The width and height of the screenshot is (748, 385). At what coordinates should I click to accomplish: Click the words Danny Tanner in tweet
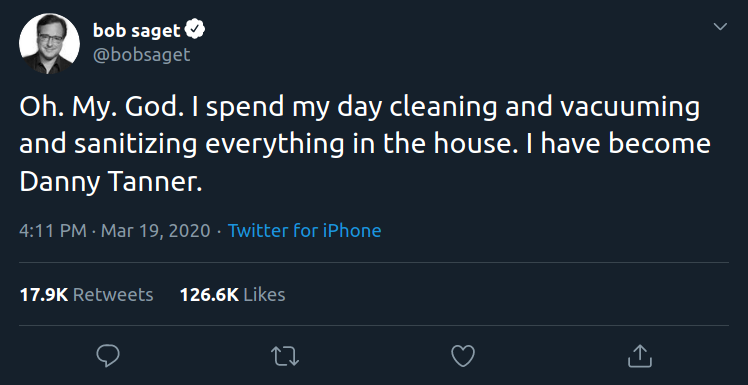pos(111,182)
